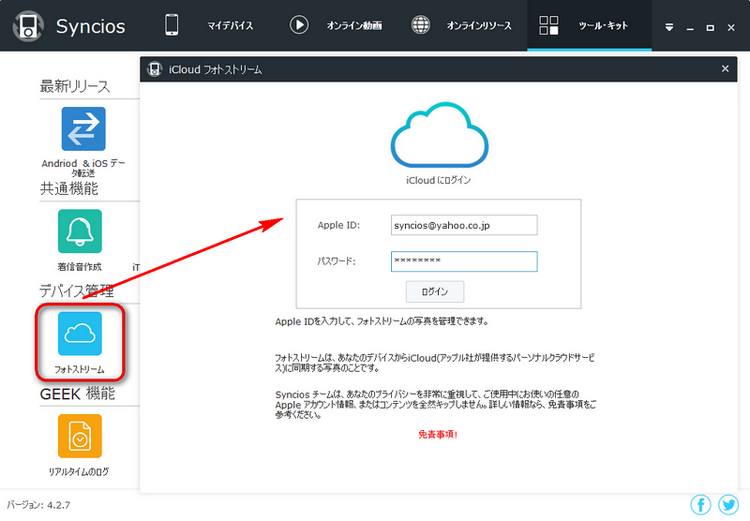Click the dialog title bar Syncios icon
This screenshot has height=521, width=750.
(154, 69)
